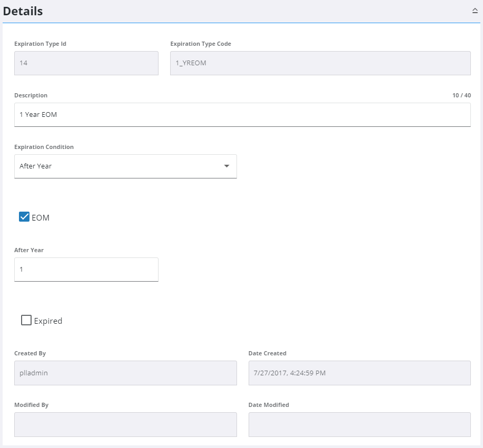This screenshot has width=483, height=448.
Task: Select the Expiration Type Code field
Action: tap(320, 63)
